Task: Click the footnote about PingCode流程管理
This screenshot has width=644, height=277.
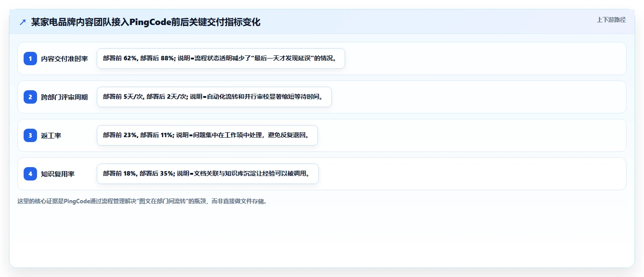Action: (142, 201)
